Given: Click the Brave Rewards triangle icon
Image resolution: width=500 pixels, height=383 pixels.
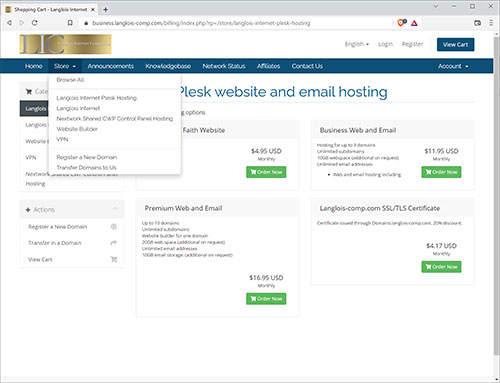Looking at the screenshot, I should coord(414,23).
